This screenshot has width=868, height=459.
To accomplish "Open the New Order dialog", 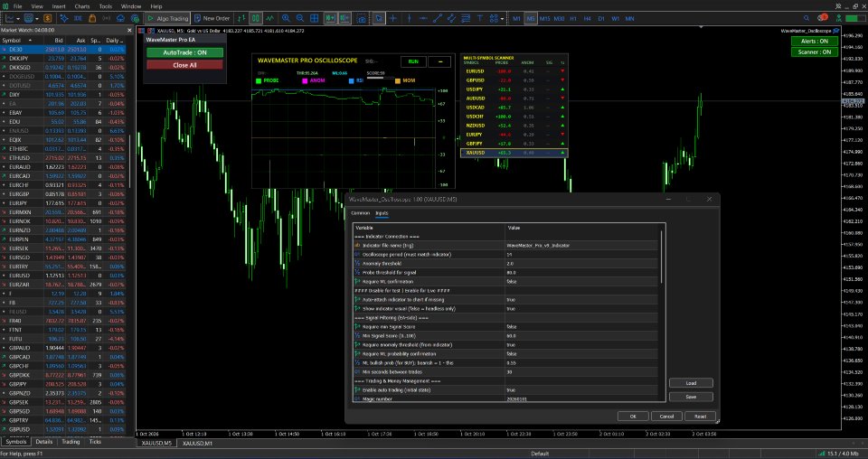I will click(212, 18).
